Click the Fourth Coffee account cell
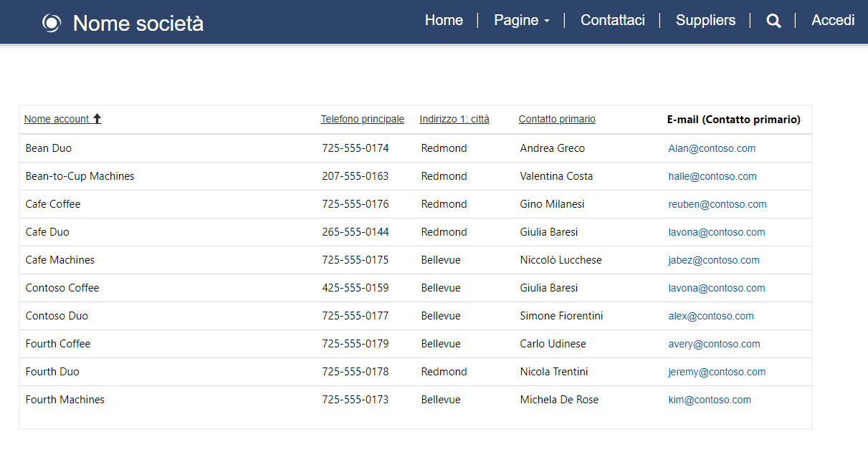 (x=58, y=344)
